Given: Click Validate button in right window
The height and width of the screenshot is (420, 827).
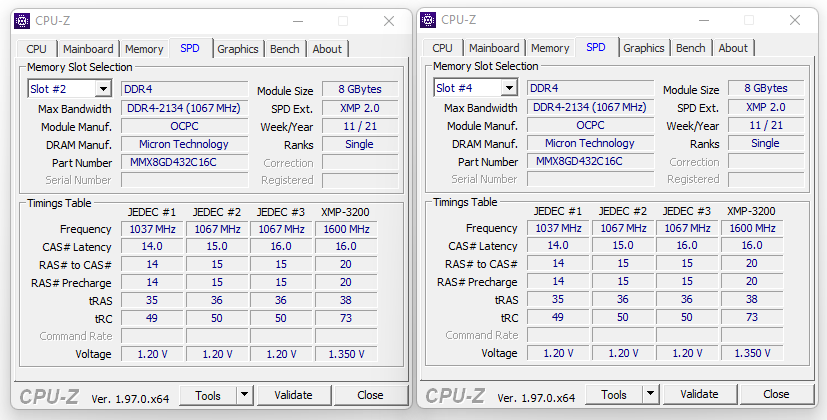Looking at the screenshot, I should pos(700,394).
